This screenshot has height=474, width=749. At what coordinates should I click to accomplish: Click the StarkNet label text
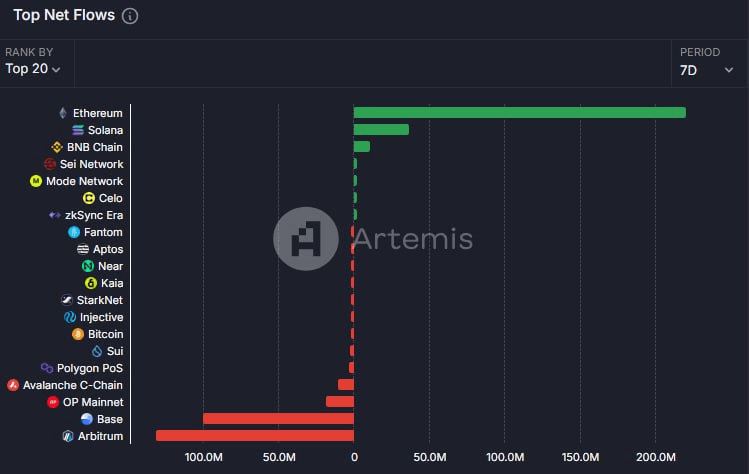[x=100, y=300]
